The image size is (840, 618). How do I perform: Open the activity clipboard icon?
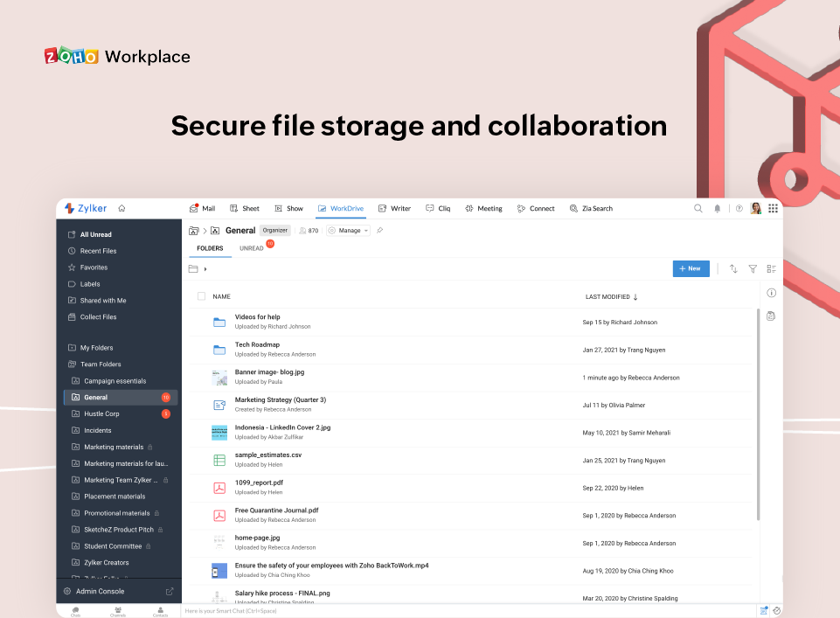click(x=771, y=316)
